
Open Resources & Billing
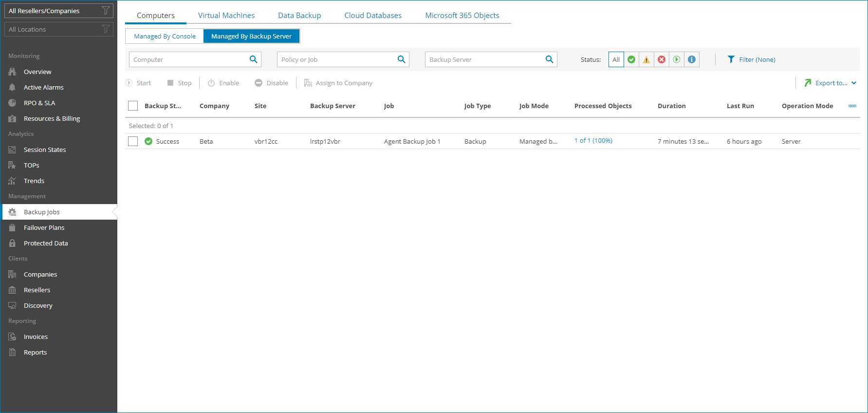[52, 118]
